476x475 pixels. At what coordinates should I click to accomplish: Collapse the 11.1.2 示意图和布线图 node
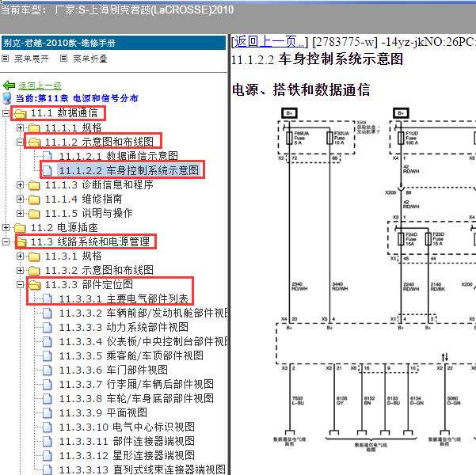[20, 142]
